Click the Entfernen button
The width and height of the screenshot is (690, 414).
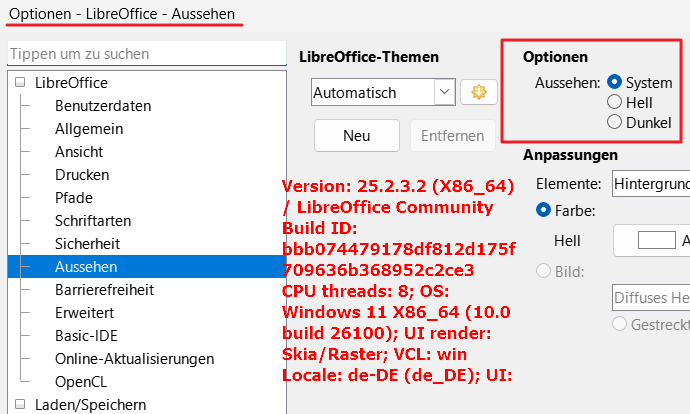(452, 136)
